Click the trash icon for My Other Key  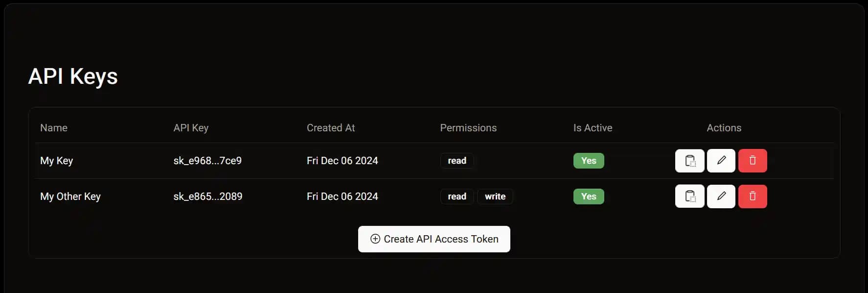pyautogui.click(x=753, y=196)
